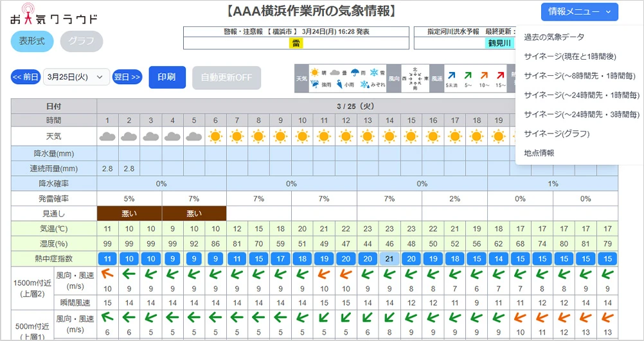Click the blue 5m-or-less wind speed legend arrow
The height and width of the screenshot is (341, 644).
click(x=452, y=74)
